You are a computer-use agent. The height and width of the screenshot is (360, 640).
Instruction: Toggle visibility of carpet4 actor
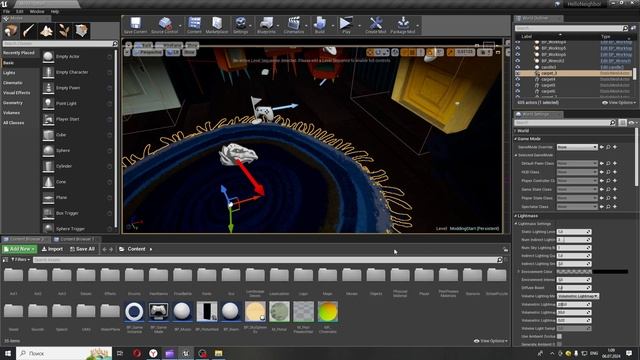tap(518, 79)
